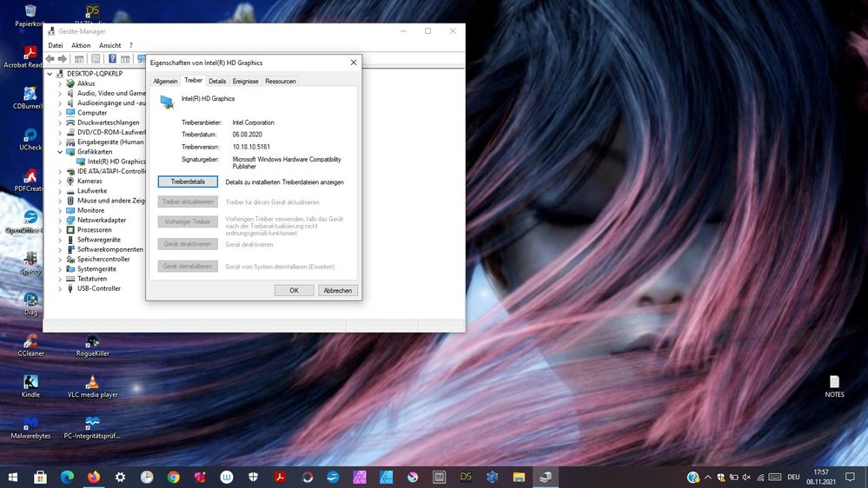Viewport: 868px width, 488px height.
Task: Click the blue question mark help icon
Action: coord(112,59)
